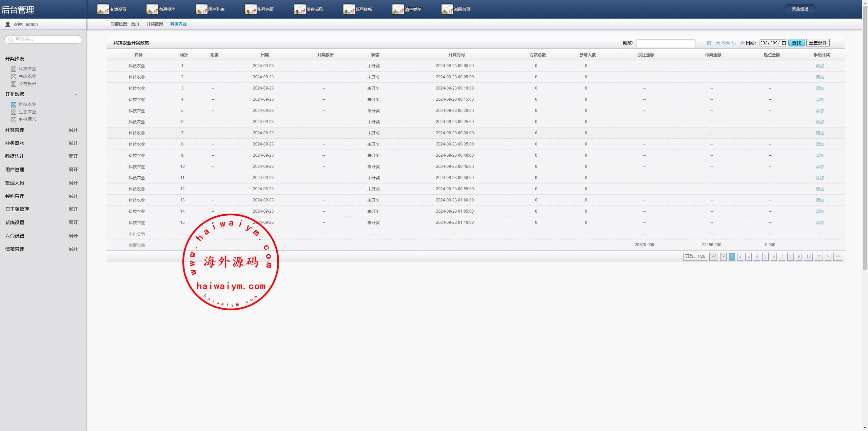Select 科技农业 under 开奖预设

(27, 69)
